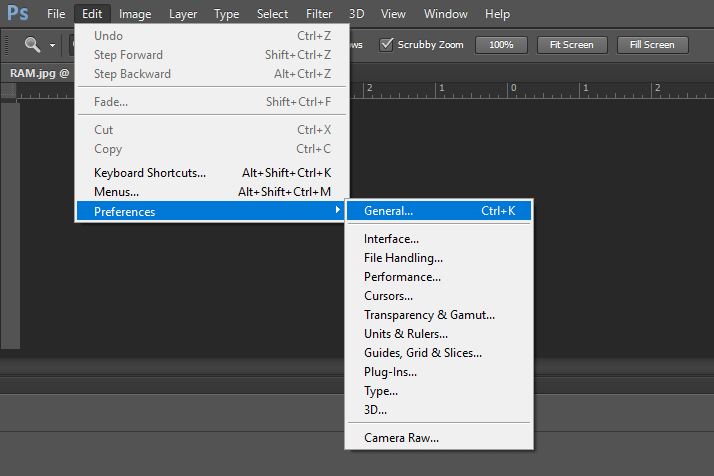This screenshot has width=714, height=476.
Task: Close the open Edit menu
Action: [x=92, y=14]
